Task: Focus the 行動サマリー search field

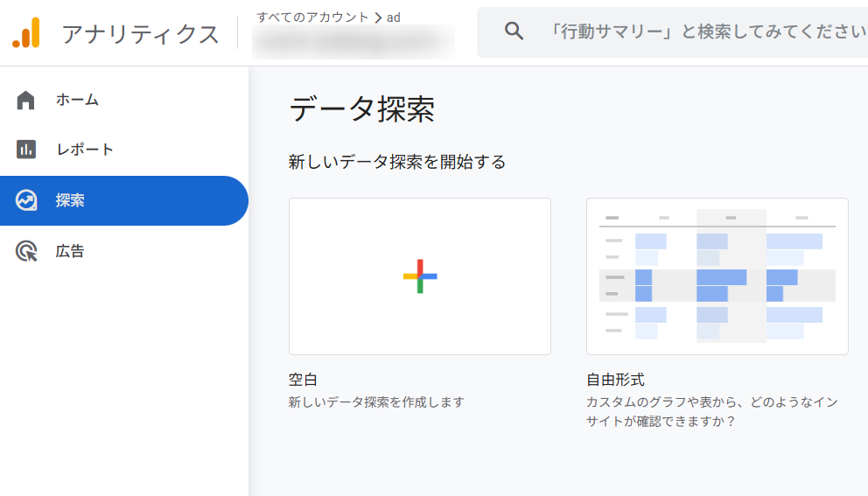Action: 672,32
